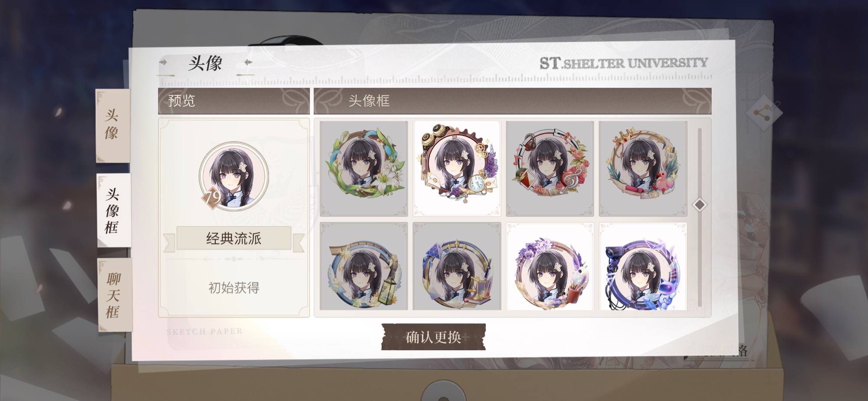
Task: Pick the lantern and wings avatar frame
Action: (364, 266)
